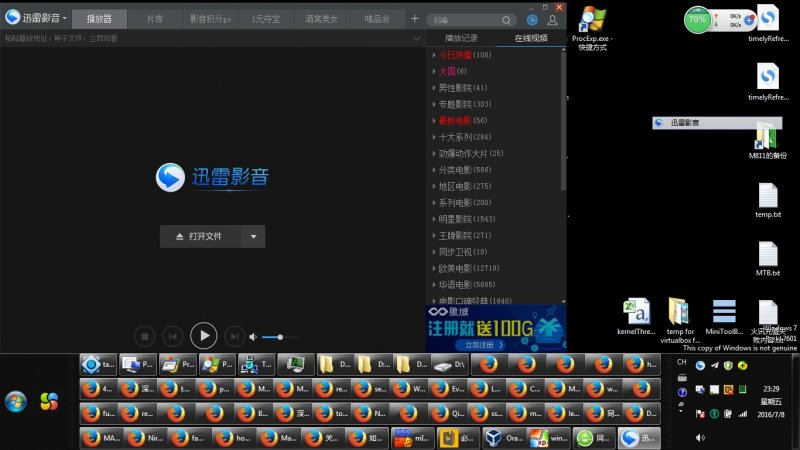This screenshot has height=450, width=800.
Task: Select the MTB.txt desktop file
Action: (x=768, y=259)
